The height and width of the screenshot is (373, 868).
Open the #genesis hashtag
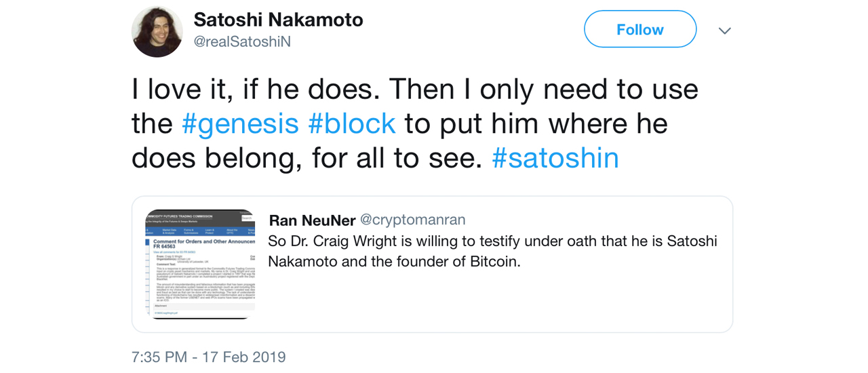pos(240,123)
